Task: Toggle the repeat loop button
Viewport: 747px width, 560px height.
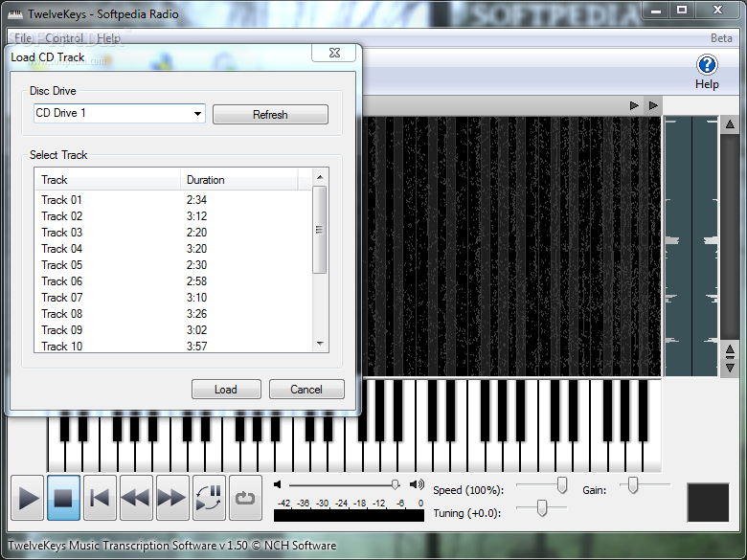Action: tap(245, 498)
